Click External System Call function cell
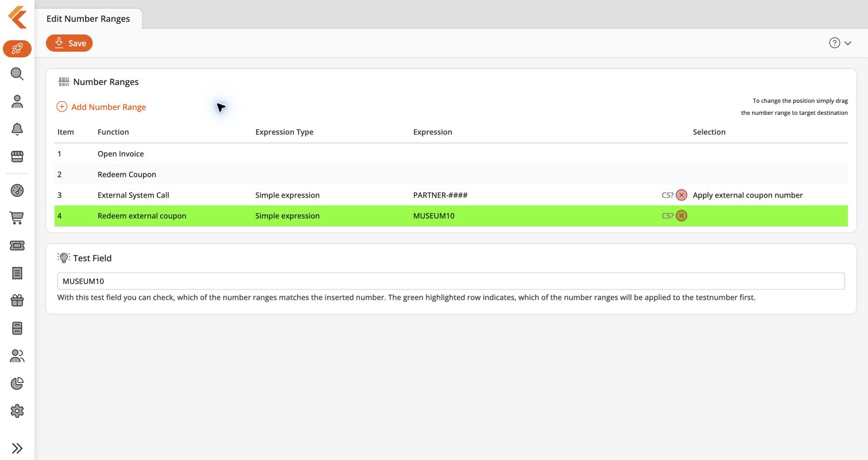Viewport: 868px width, 460px height. [133, 195]
